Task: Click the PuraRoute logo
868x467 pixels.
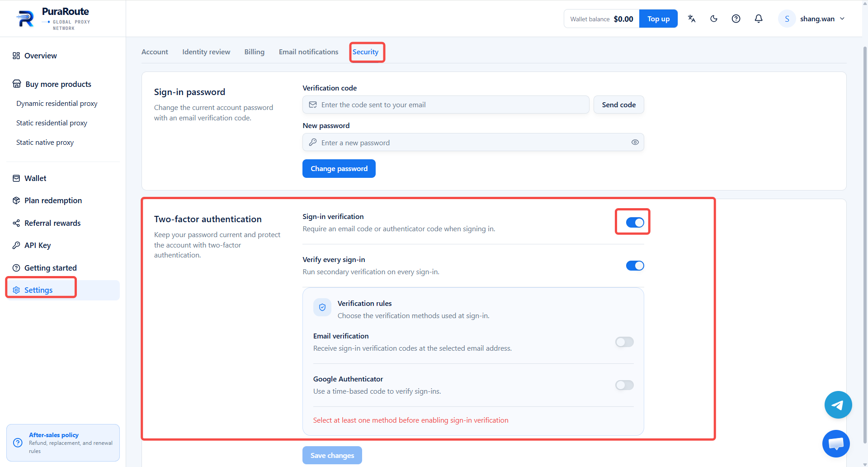Action: (x=53, y=19)
